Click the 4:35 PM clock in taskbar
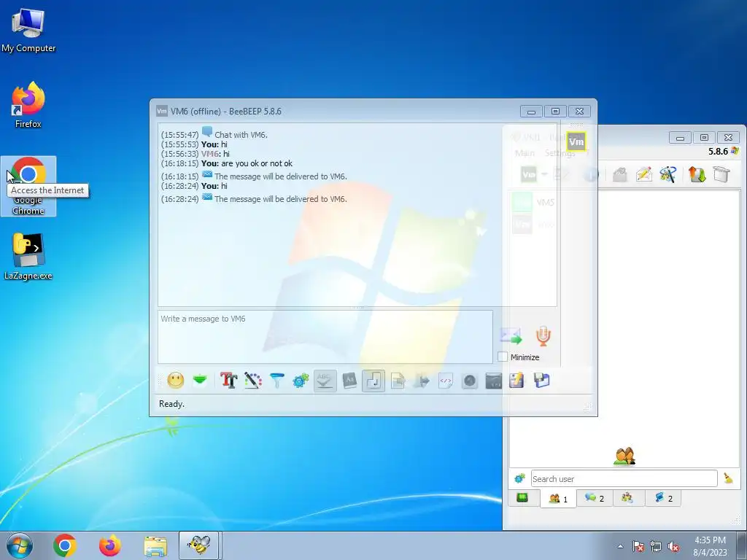 click(x=710, y=540)
